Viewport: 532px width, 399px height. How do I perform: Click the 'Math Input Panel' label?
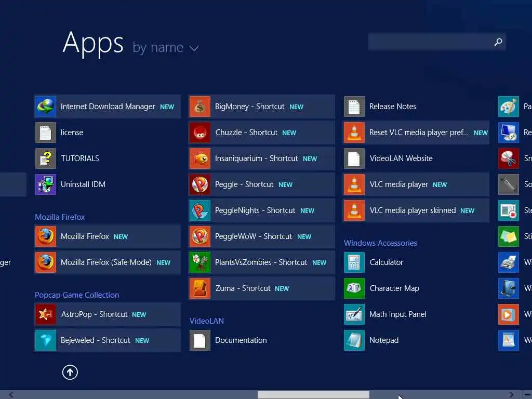pos(398,314)
